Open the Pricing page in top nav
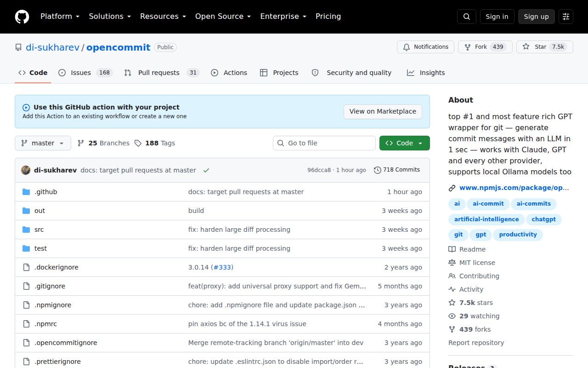Screen dimensions: 588x368 tap(328, 17)
